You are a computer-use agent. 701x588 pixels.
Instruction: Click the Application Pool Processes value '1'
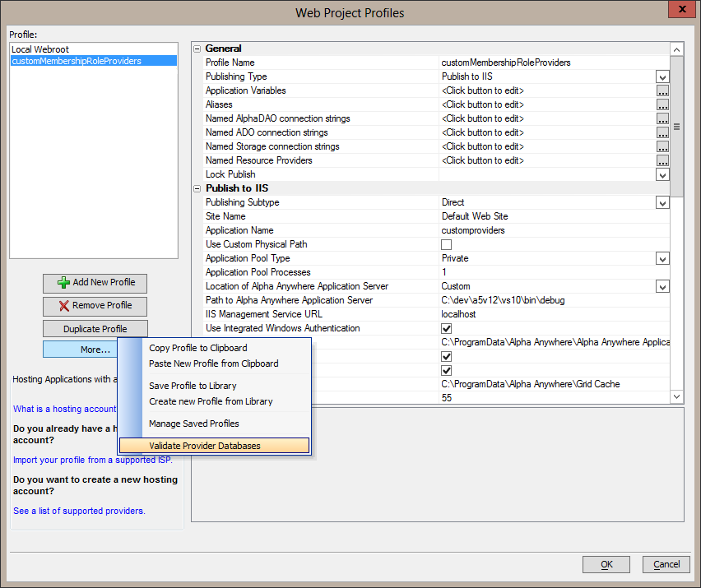coord(444,272)
